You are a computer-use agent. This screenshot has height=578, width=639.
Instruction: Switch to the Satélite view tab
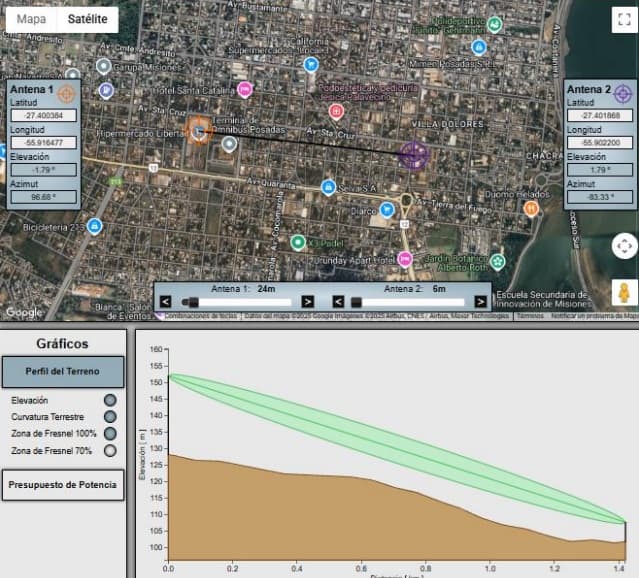[88, 19]
